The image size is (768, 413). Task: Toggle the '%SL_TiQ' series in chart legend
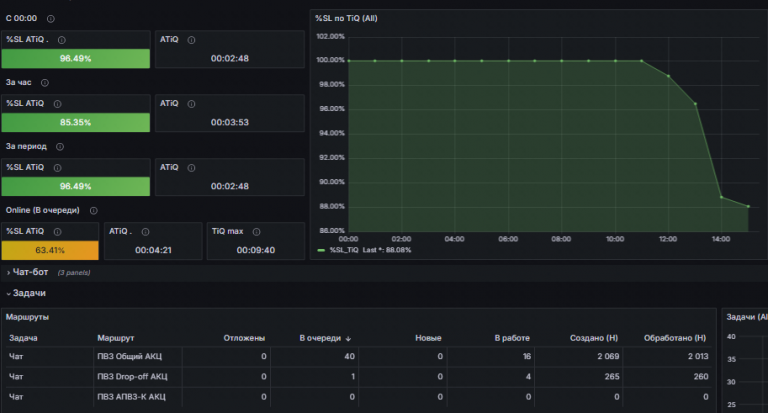[x=344, y=250]
